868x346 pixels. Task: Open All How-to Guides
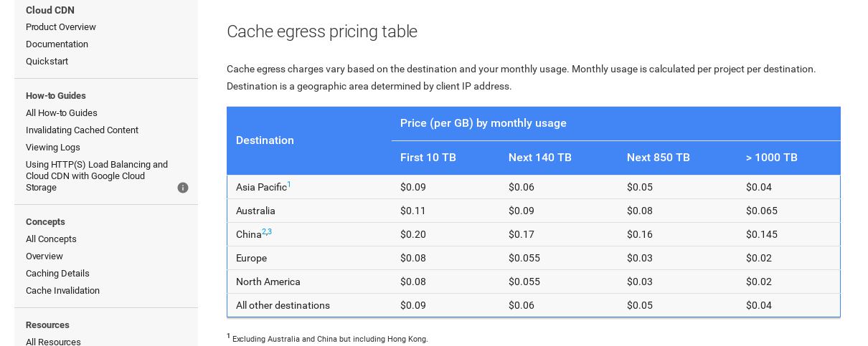tap(62, 113)
